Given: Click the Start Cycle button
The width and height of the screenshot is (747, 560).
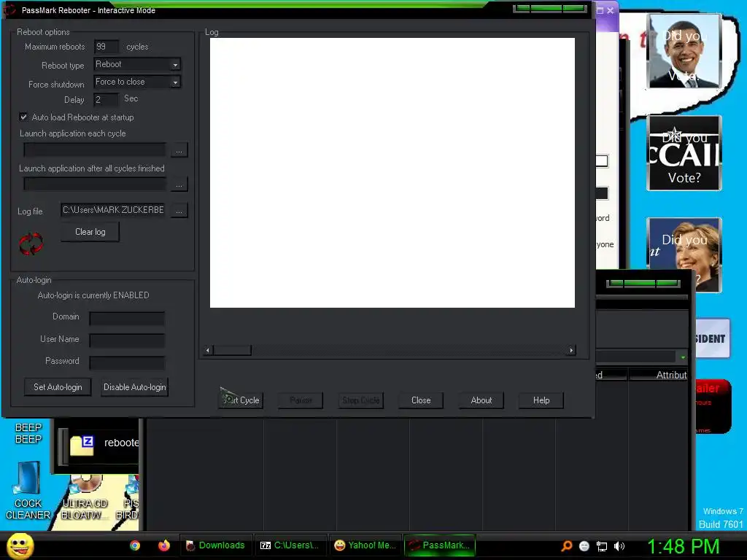Looking at the screenshot, I should [x=241, y=400].
